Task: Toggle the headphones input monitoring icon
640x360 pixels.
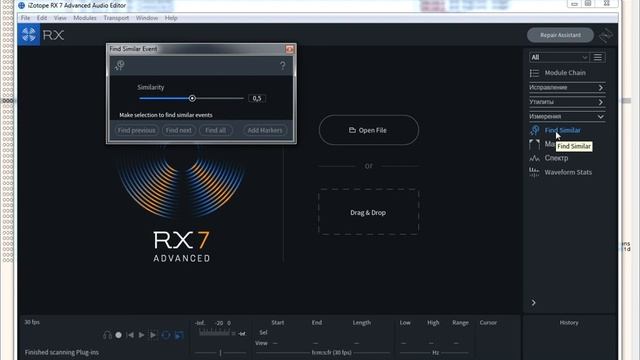Action: (x=107, y=335)
